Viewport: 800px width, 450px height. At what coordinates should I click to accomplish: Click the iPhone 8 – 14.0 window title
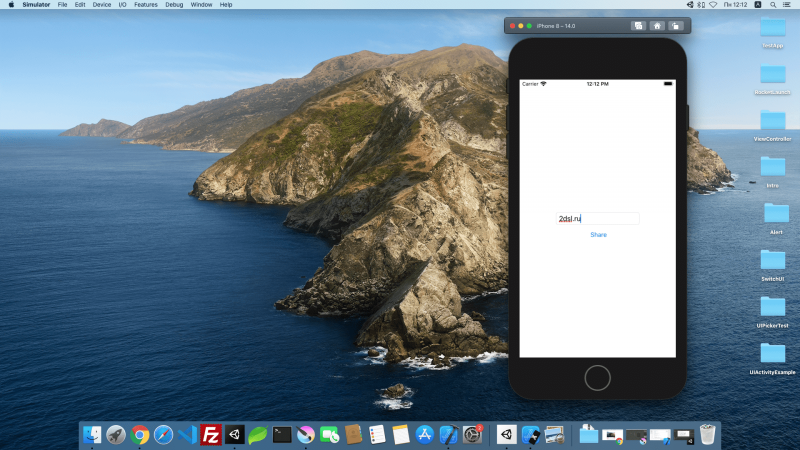pos(556,26)
